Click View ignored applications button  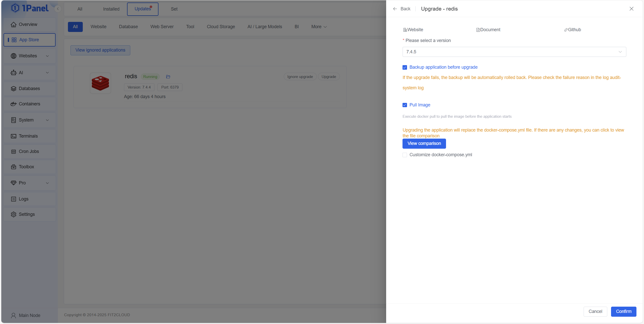100,50
